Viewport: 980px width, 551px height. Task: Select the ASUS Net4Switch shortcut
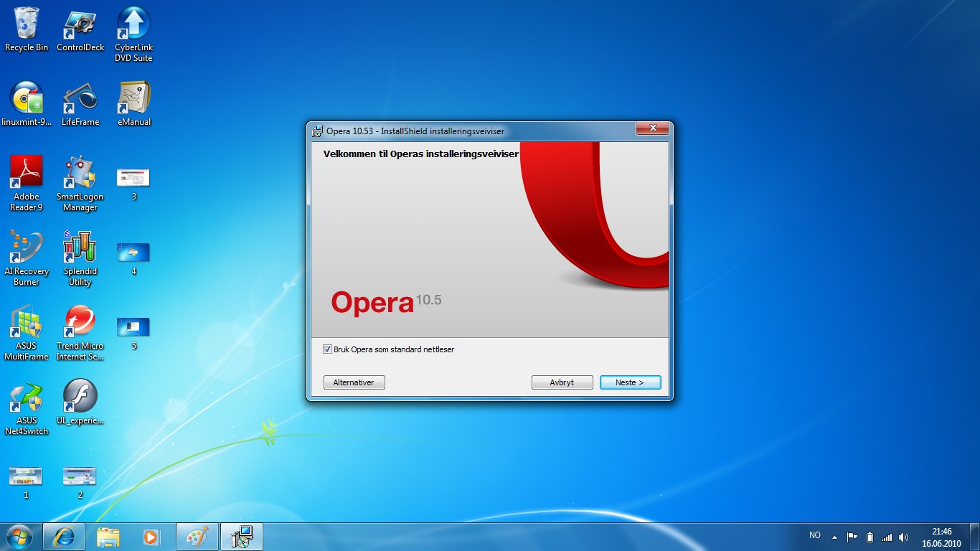(x=27, y=408)
